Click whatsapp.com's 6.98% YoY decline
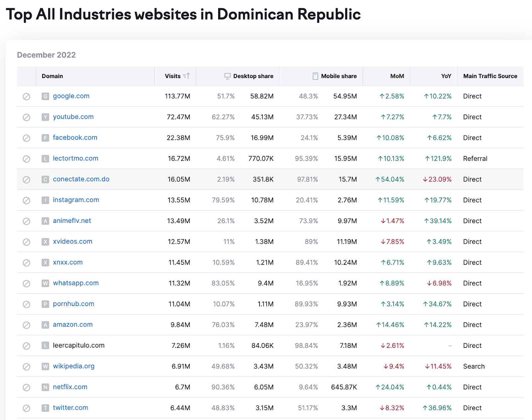This screenshot has height=420, width=532. coord(439,283)
